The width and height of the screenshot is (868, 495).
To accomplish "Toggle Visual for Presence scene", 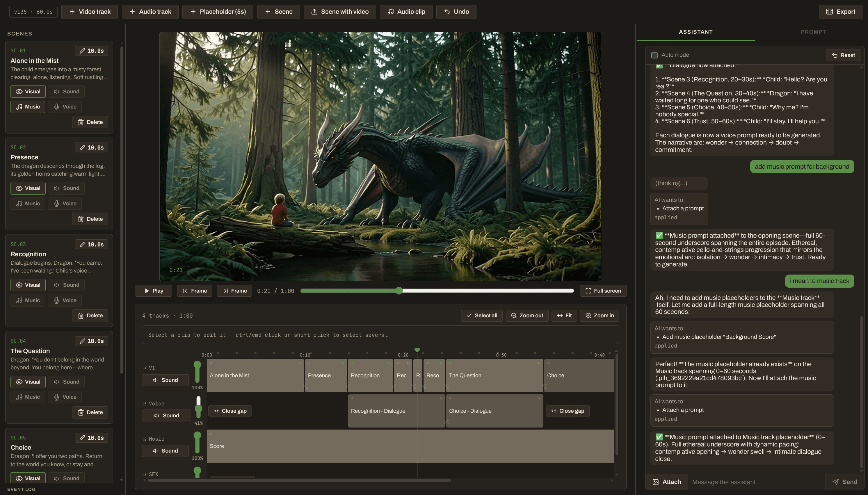I will click(28, 188).
